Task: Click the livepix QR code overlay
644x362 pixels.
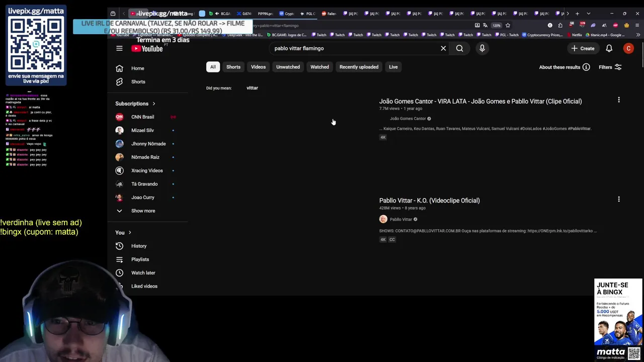Action: point(36,44)
